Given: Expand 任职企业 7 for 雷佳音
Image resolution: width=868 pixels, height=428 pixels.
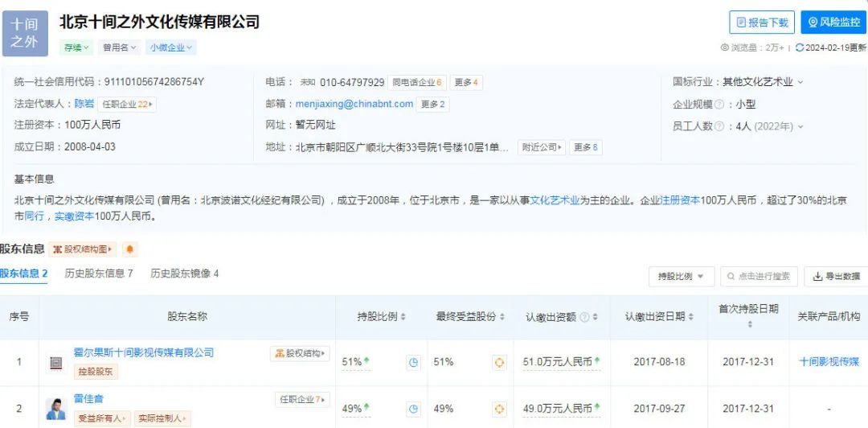Looking at the screenshot, I should click(x=302, y=399).
